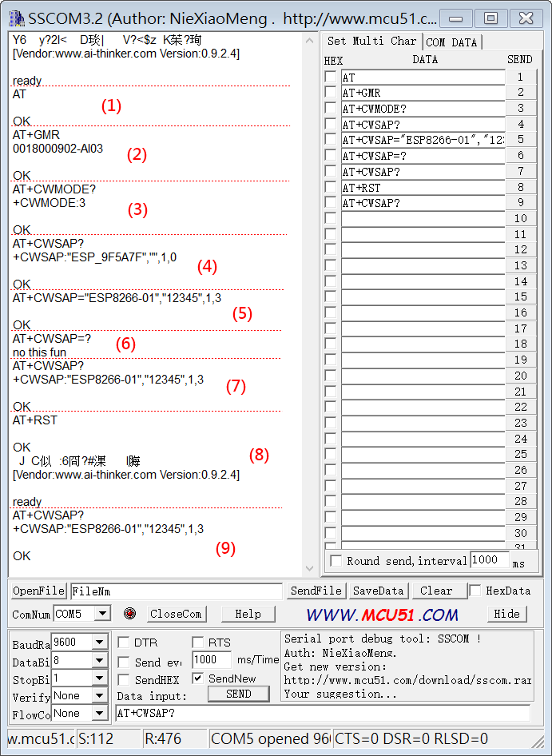
Task: Click the SSCOM app icon in title bar
Action: click(17, 19)
